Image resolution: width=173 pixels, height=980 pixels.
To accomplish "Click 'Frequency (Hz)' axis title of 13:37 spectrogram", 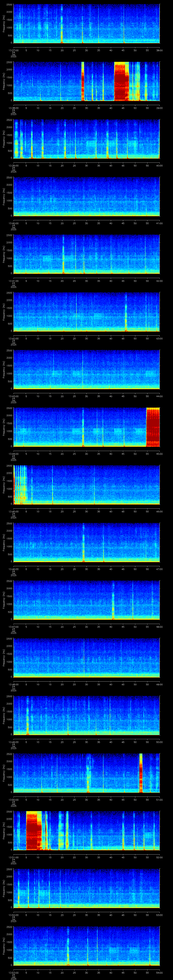I will (4, 24).
